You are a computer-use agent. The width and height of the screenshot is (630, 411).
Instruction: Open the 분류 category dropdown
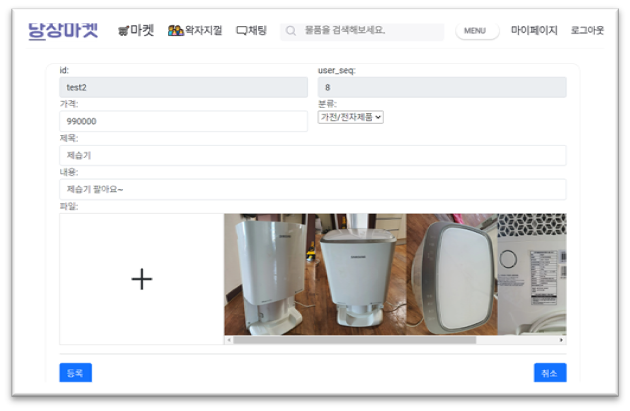point(350,117)
